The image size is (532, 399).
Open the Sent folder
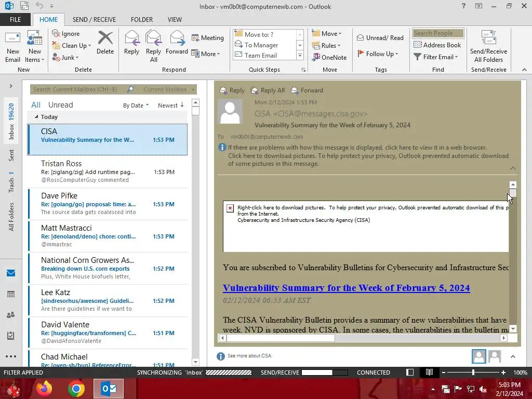[x=11, y=155]
